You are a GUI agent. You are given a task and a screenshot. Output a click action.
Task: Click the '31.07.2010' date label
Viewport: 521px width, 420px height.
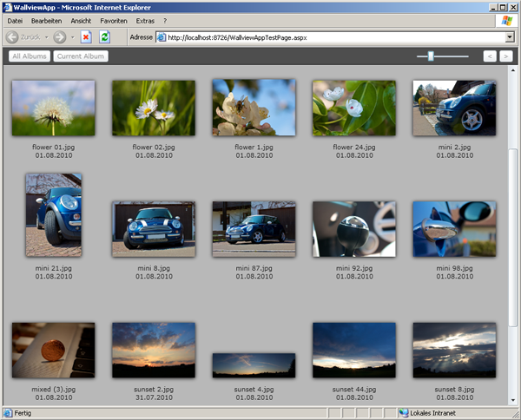click(154, 397)
